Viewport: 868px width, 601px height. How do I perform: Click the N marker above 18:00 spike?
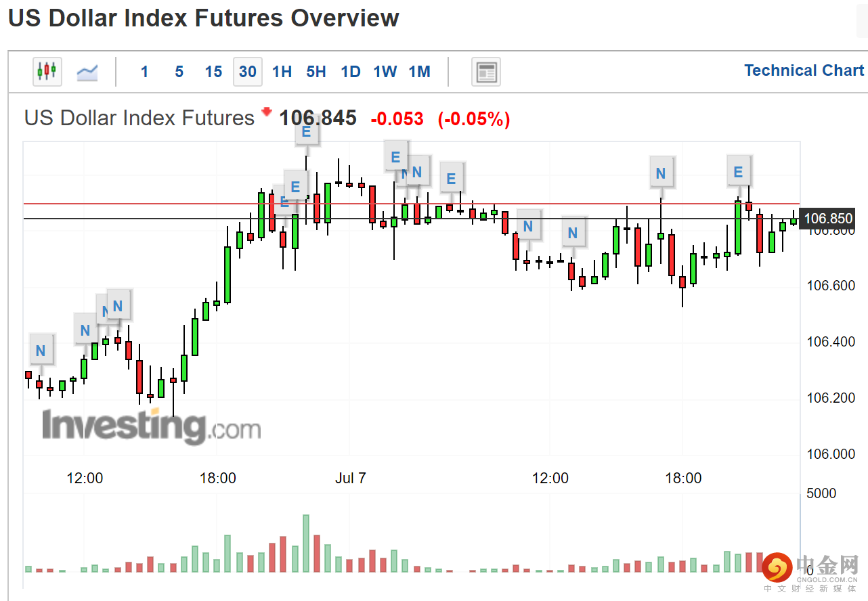pyautogui.click(x=661, y=173)
